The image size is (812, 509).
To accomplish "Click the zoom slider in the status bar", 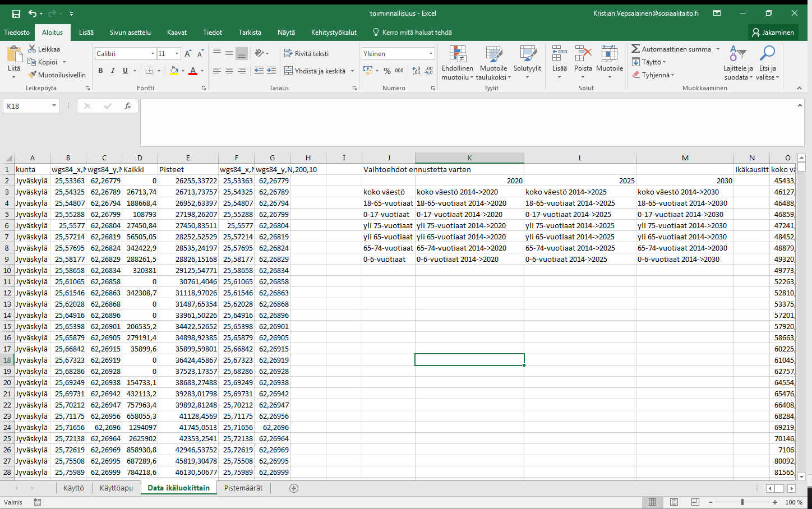I will pos(742,502).
